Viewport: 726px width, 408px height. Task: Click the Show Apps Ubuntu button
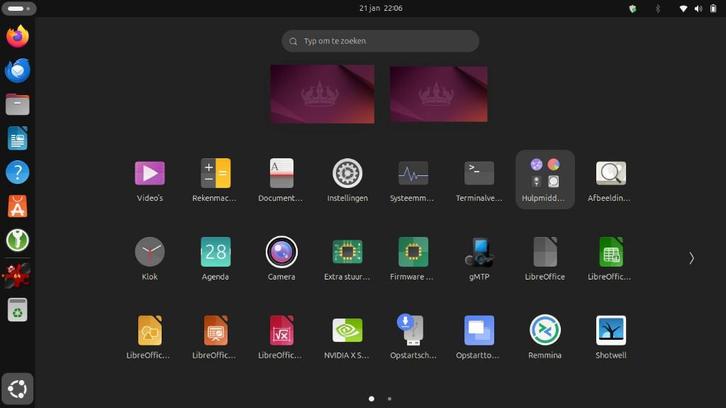[x=18, y=388]
